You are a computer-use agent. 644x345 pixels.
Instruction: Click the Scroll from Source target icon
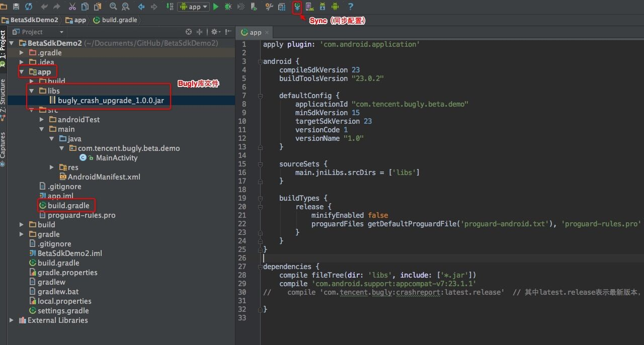pyautogui.click(x=189, y=32)
